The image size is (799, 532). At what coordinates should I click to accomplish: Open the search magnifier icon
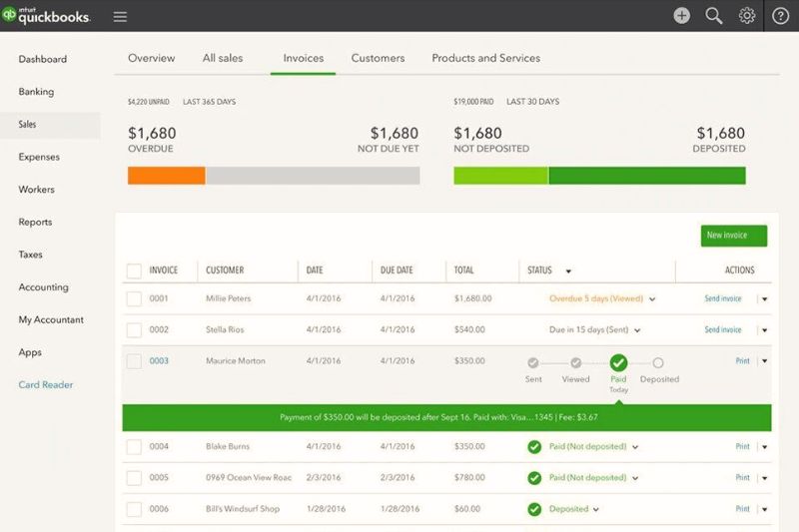[x=713, y=16]
